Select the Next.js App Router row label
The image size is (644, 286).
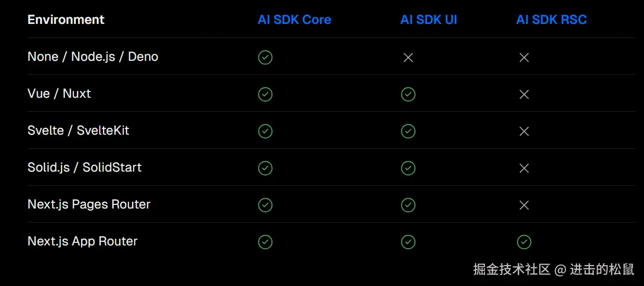tap(83, 241)
